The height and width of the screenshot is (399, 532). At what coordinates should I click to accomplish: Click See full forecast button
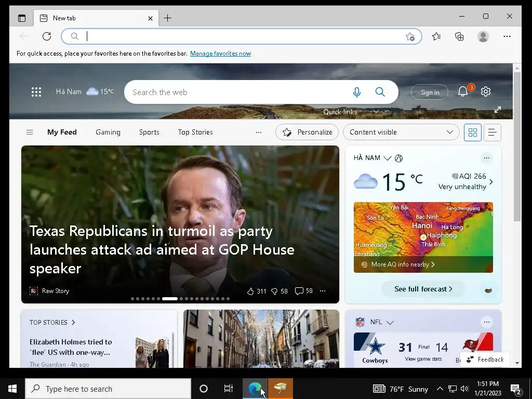coord(423,289)
